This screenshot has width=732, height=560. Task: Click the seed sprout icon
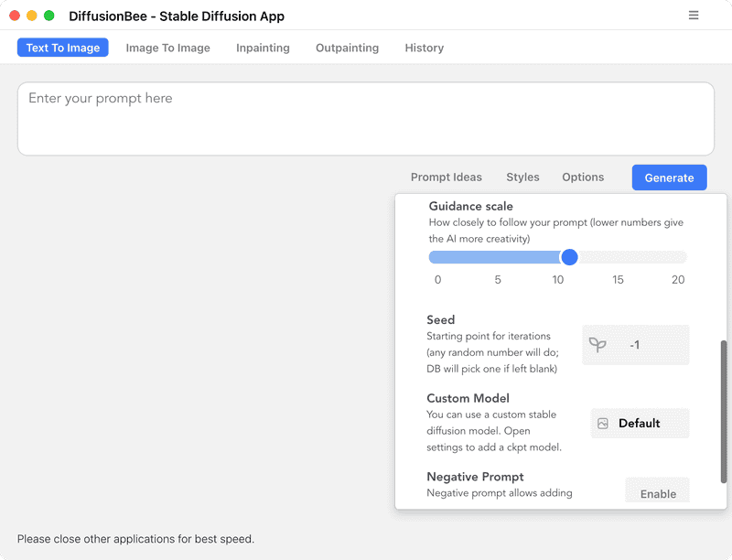pos(597,345)
